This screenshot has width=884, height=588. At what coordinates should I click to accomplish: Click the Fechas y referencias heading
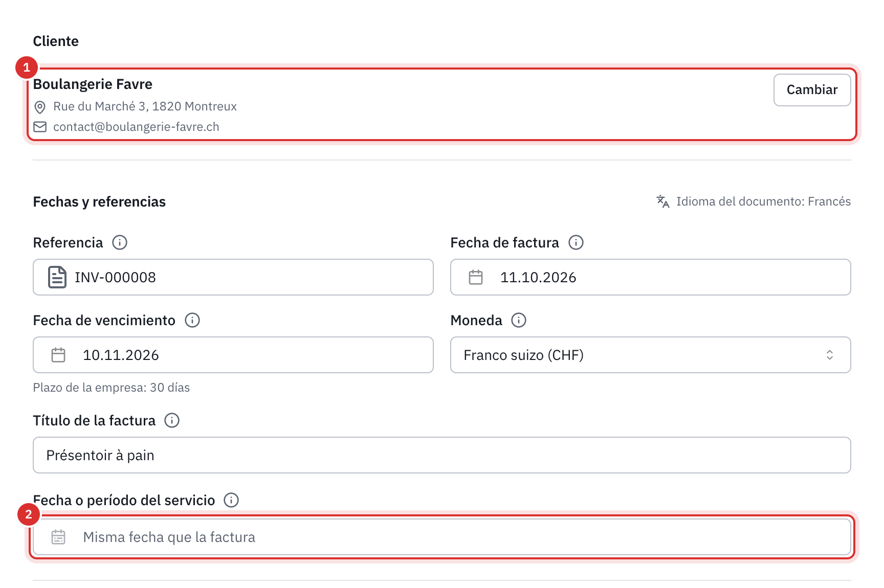(x=99, y=202)
